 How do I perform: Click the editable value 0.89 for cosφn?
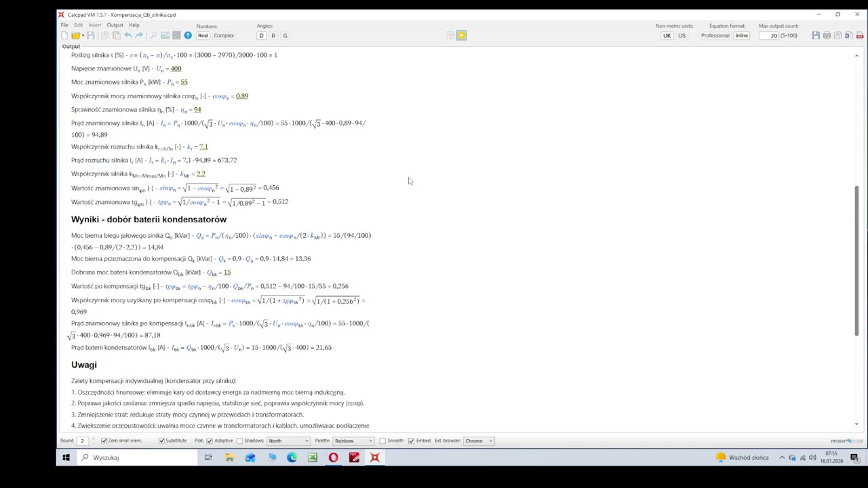pyautogui.click(x=242, y=96)
